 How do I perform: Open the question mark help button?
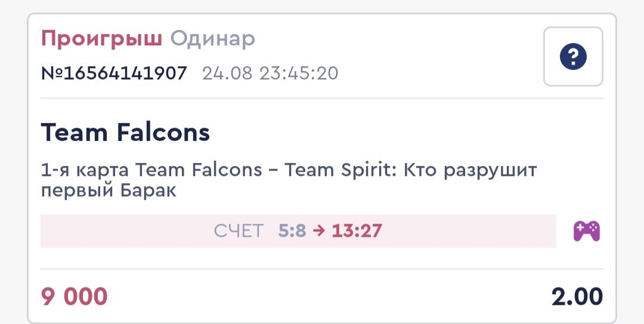pos(573,57)
